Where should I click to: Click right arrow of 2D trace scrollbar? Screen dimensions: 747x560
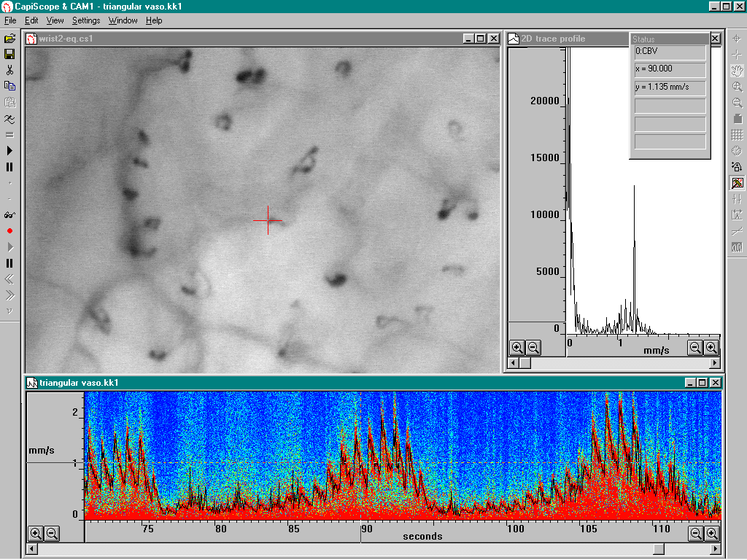(714, 363)
